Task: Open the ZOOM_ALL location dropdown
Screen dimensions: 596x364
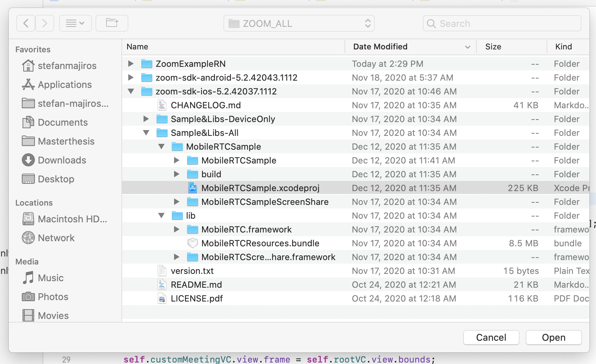Action: [x=299, y=24]
